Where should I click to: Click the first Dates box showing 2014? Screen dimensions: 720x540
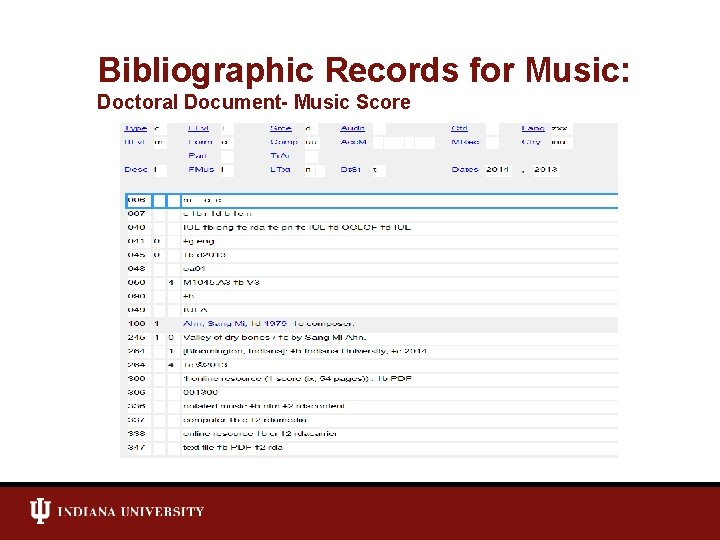[x=498, y=170]
